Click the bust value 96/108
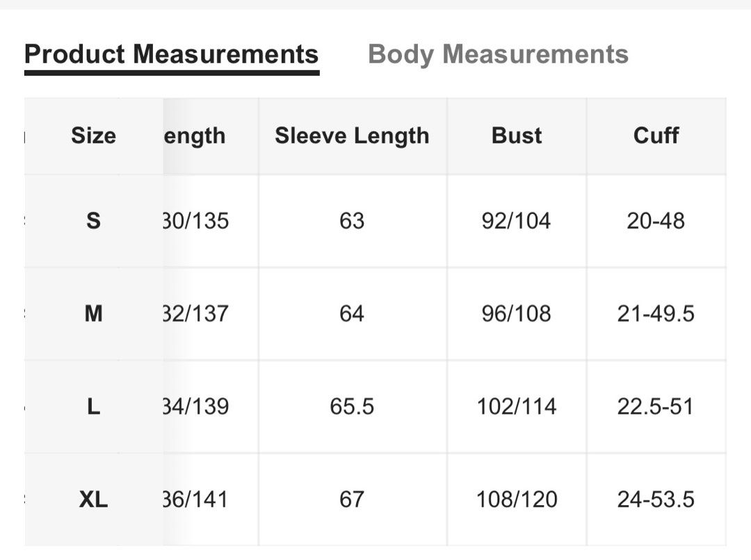The width and height of the screenshot is (751, 560). click(x=517, y=314)
